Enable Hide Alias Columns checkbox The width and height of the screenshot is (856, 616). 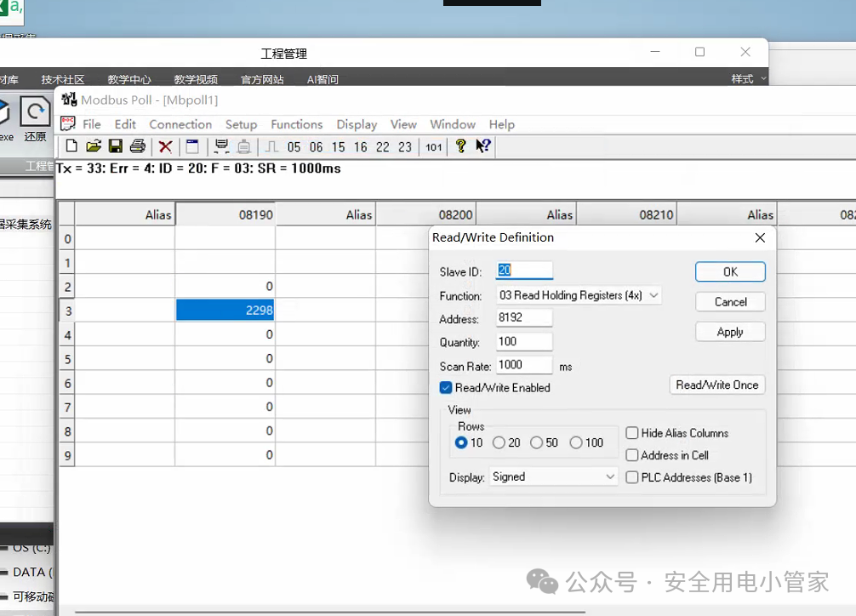(632, 433)
